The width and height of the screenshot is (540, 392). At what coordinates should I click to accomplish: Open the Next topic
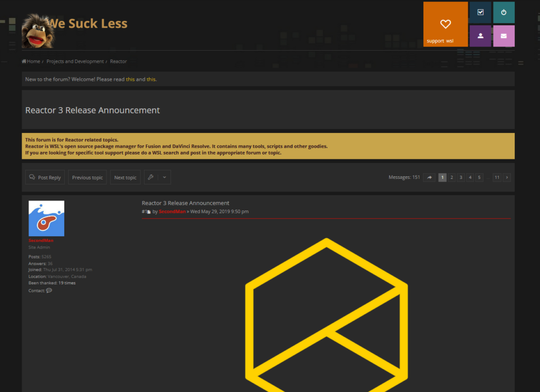point(126,177)
